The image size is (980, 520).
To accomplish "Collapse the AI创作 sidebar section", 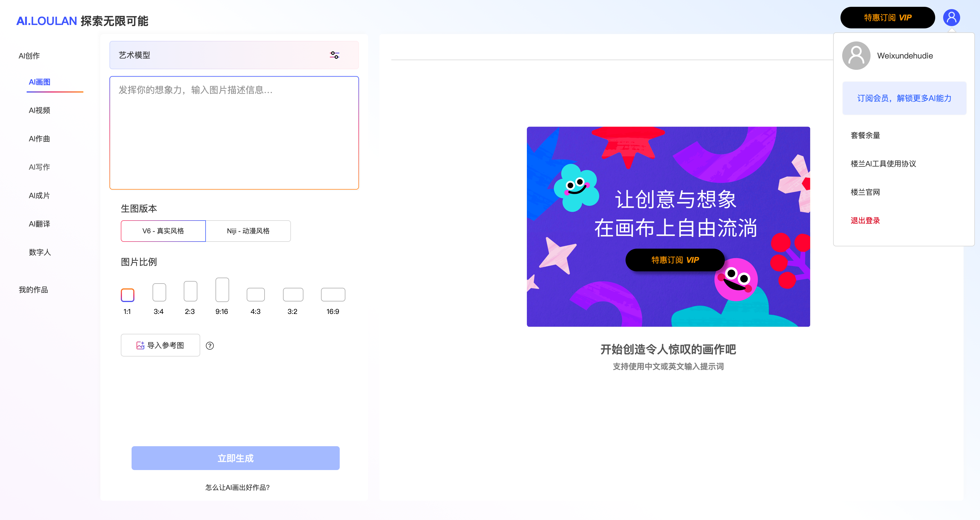I will 29,56.
